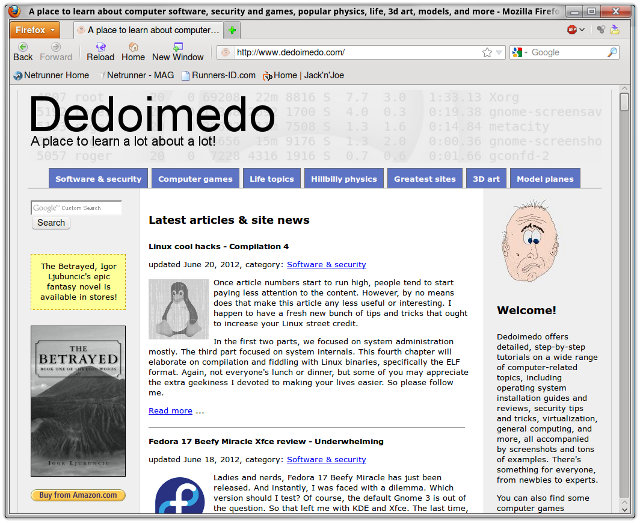Select the Dedoimedo page tab
Image resolution: width=640 pixels, height=523 pixels.
coord(149,30)
